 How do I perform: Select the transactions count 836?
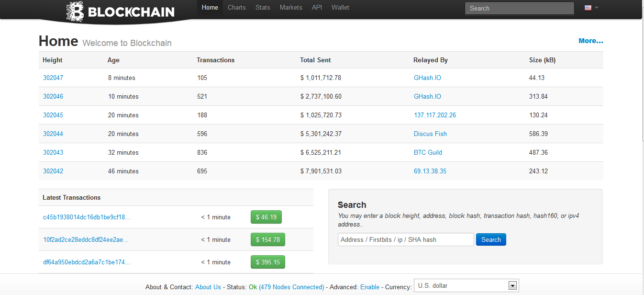pos(202,152)
